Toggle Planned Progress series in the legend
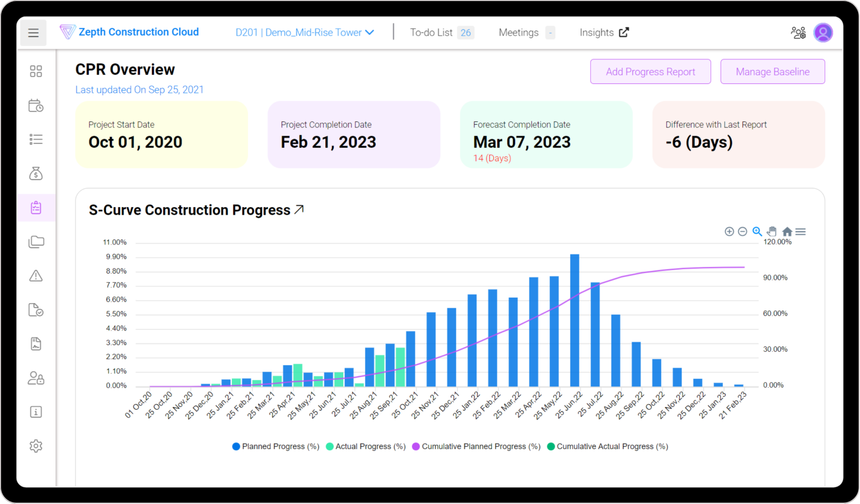 tap(275, 446)
